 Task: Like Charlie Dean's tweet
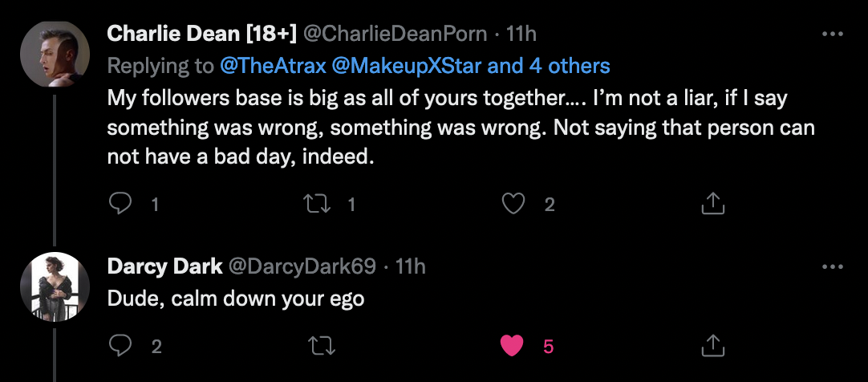click(x=513, y=205)
